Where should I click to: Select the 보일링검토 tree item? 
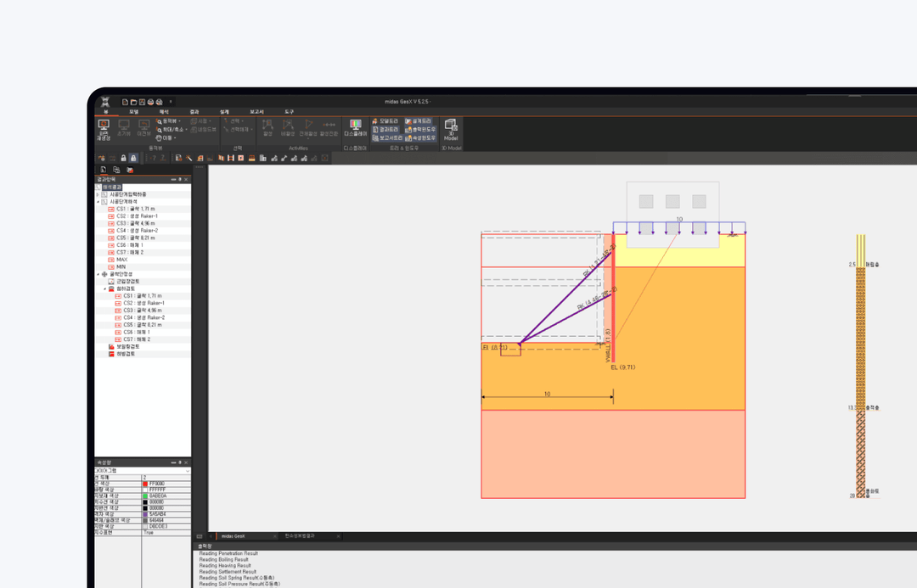click(127, 346)
